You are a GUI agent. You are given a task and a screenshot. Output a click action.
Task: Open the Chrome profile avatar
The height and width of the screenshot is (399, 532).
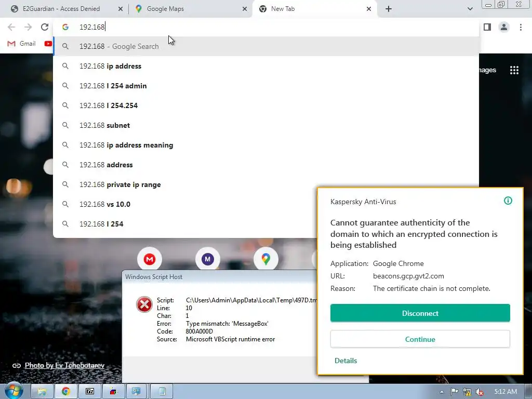pyautogui.click(x=504, y=27)
